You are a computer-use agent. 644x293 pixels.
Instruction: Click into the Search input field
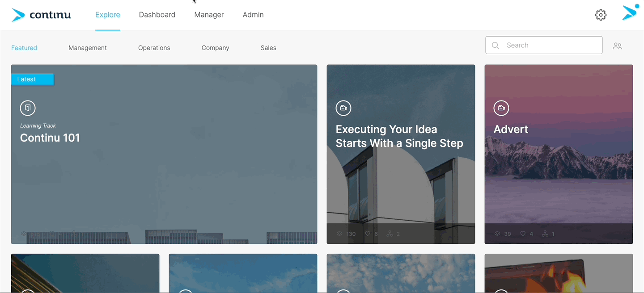point(544,45)
